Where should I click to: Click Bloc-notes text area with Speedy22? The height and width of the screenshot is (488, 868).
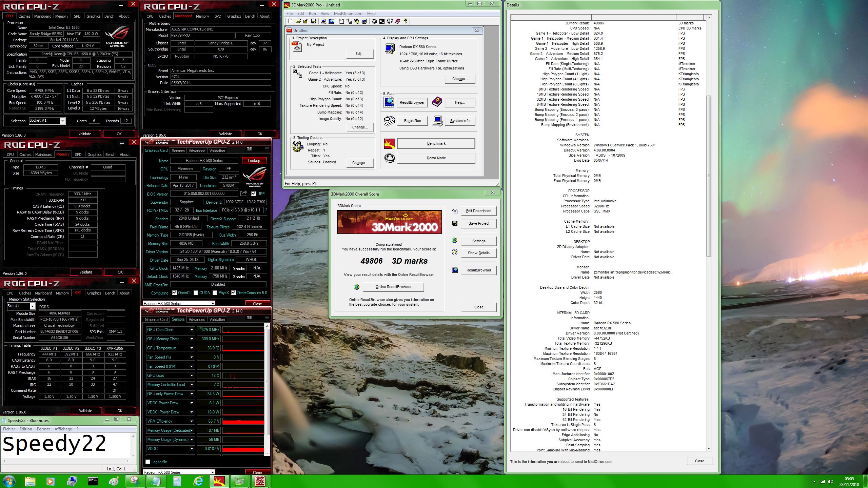tap(66, 445)
